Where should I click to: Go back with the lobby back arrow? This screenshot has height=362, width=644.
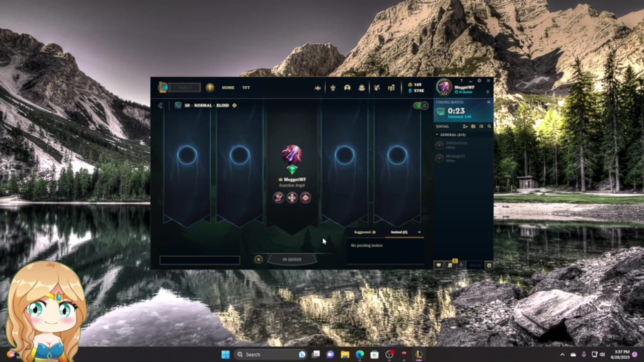tap(160, 106)
